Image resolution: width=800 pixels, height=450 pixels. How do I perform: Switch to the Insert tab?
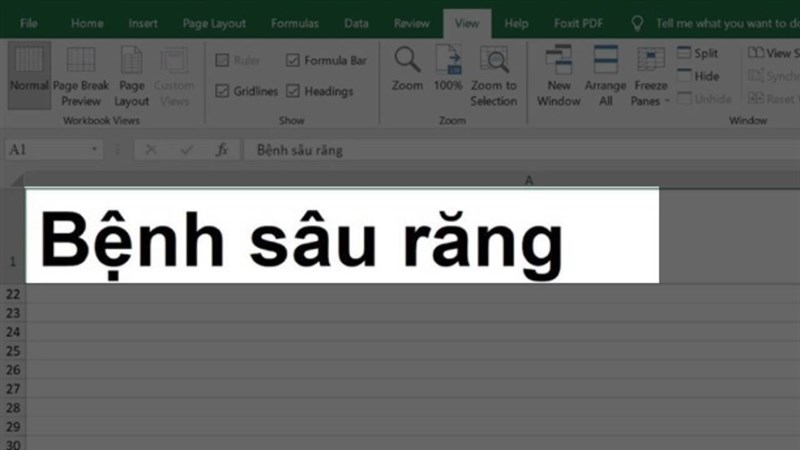click(143, 23)
